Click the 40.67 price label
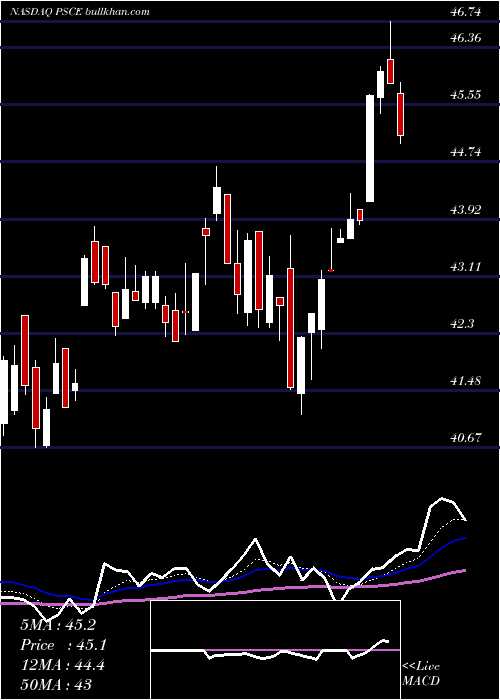 pos(466,438)
